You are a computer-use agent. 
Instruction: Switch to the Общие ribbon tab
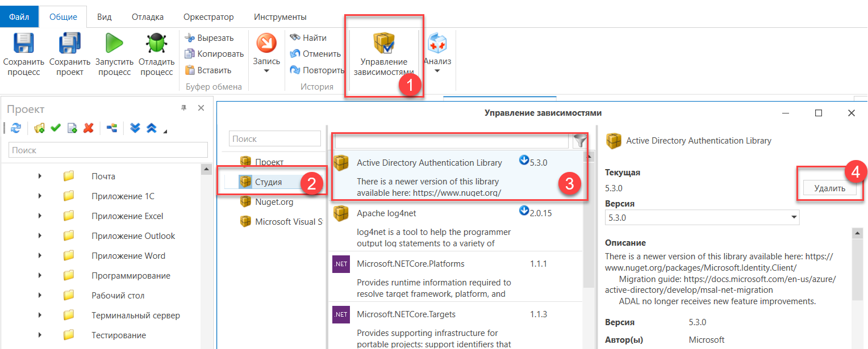click(63, 17)
